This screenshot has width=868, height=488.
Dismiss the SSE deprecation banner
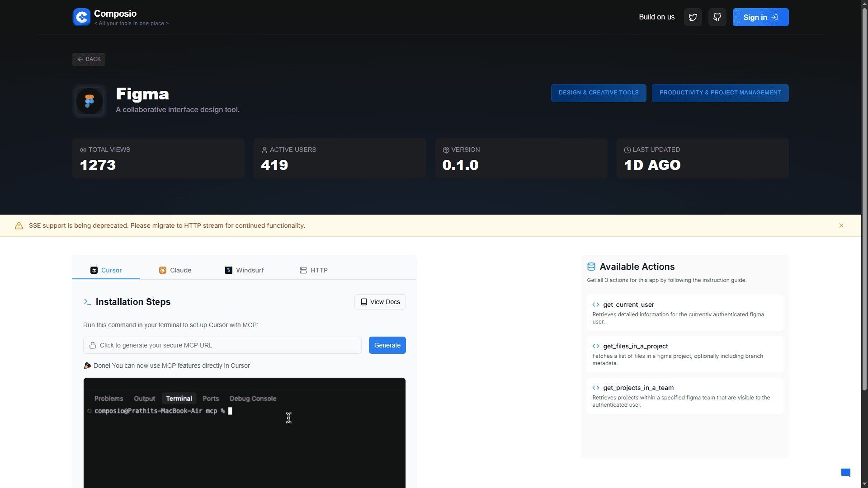click(841, 225)
